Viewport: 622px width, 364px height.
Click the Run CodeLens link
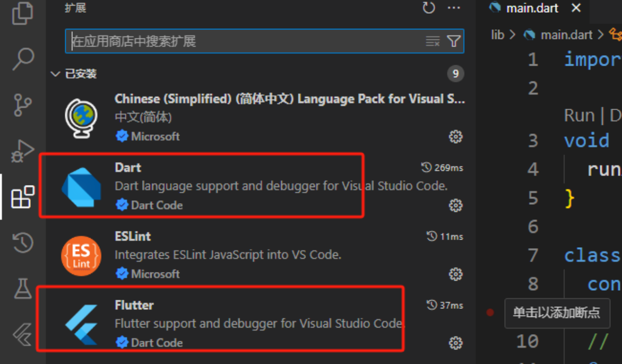point(579,116)
